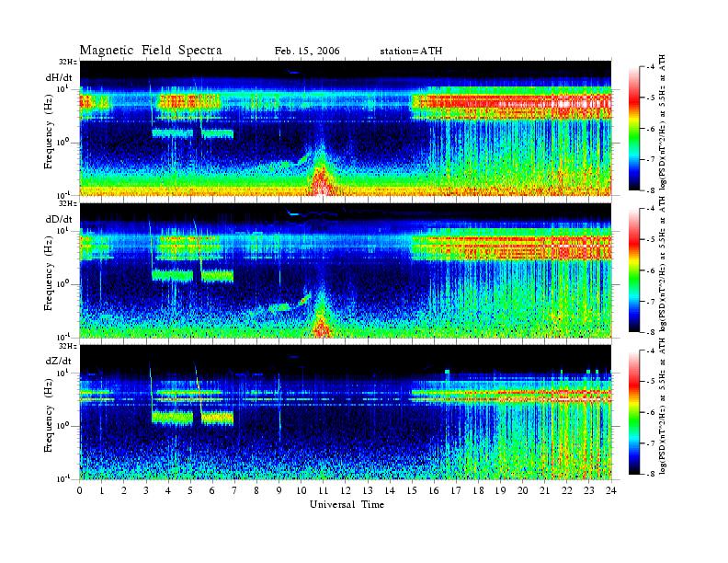This screenshot has height=563, width=728.
Task: Click hour "24" on the Universal Time axis
Action: 611,490
